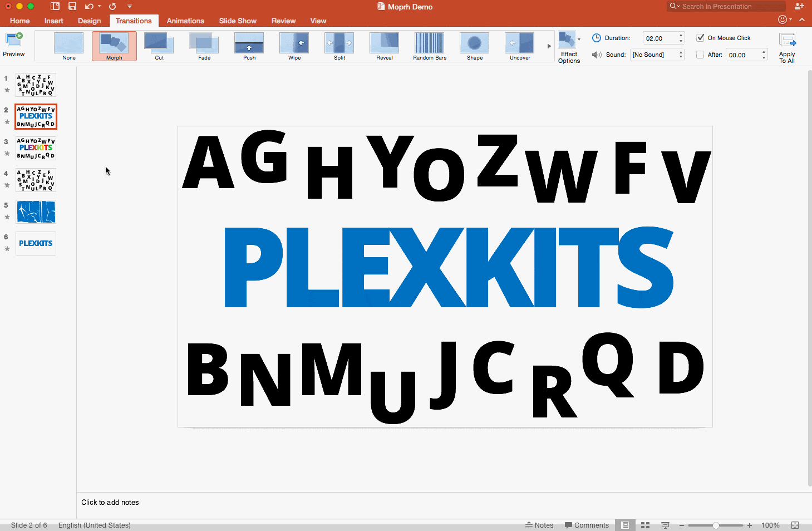Select the Uncover transition
Image resolution: width=812 pixels, height=531 pixels.
[x=519, y=46]
